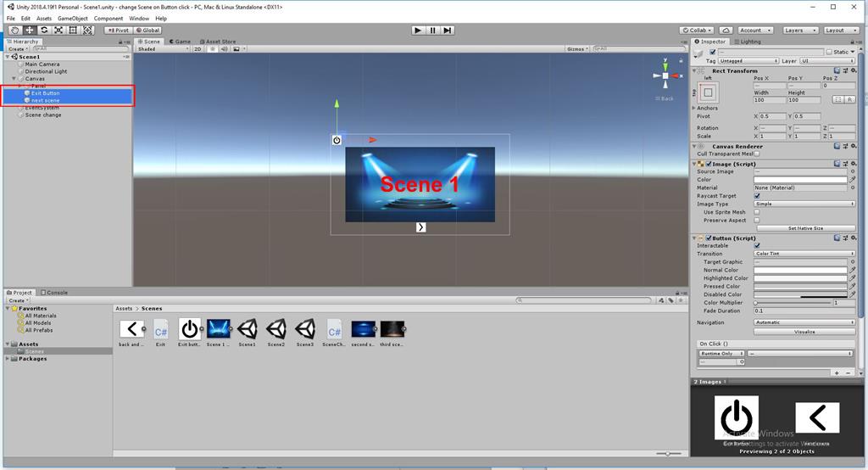Step forward one frame
Image resolution: width=868 pixels, height=470 pixels.
[448, 31]
